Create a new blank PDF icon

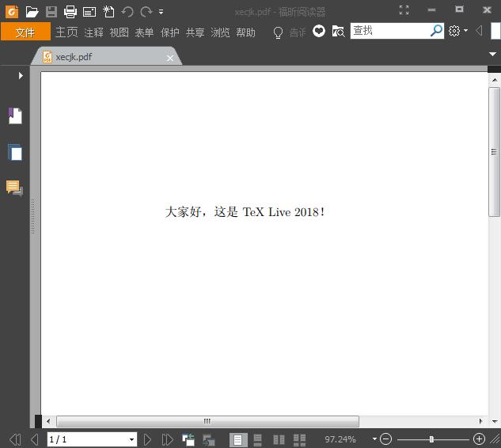108,12
